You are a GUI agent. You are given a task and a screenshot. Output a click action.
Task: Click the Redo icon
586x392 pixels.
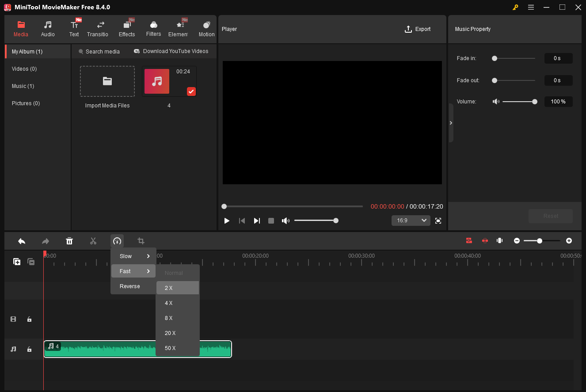(46, 241)
